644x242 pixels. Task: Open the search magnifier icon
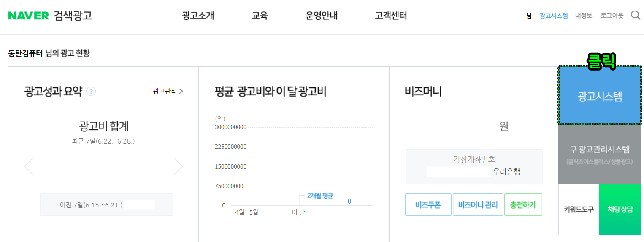[636, 16]
